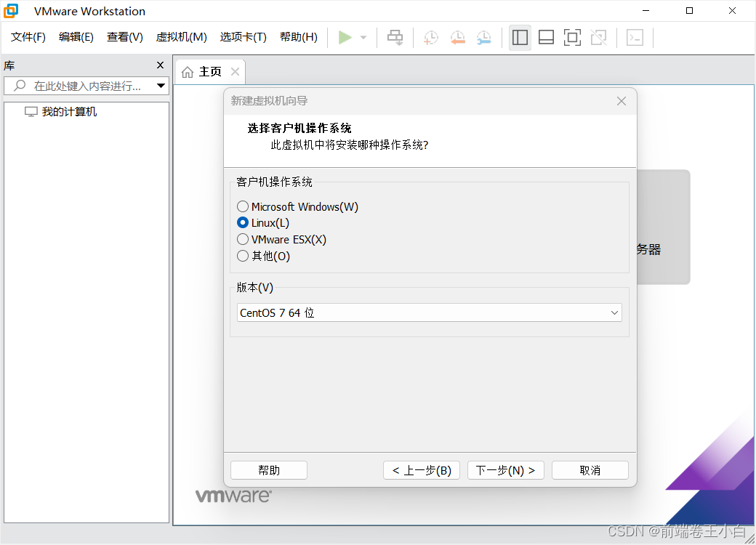Click the green Power On play icon
Image resolution: width=756 pixels, height=545 pixels.
click(x=345, y=37)
